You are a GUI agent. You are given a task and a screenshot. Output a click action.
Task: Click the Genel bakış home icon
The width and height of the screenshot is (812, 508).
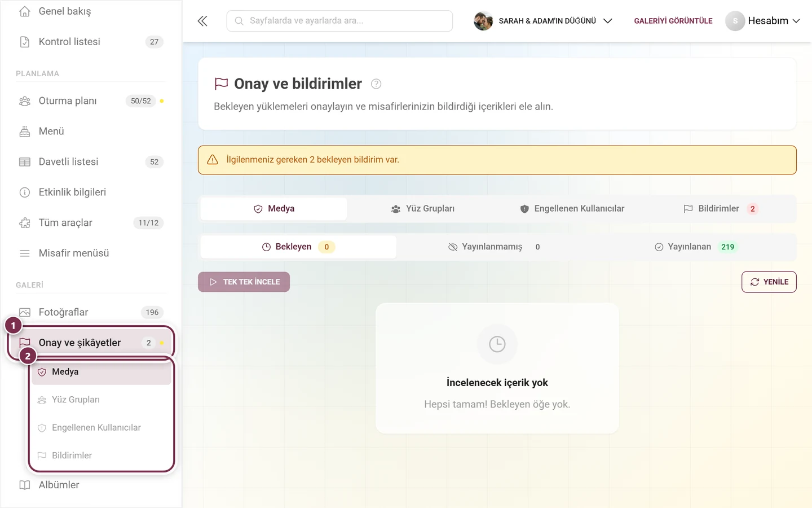tap(25, 11)
